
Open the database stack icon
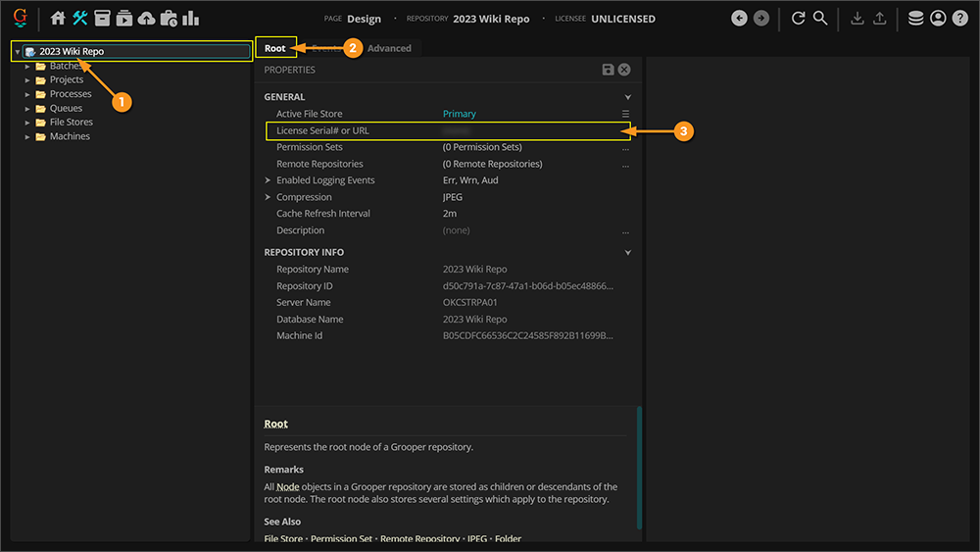[915, 18]
